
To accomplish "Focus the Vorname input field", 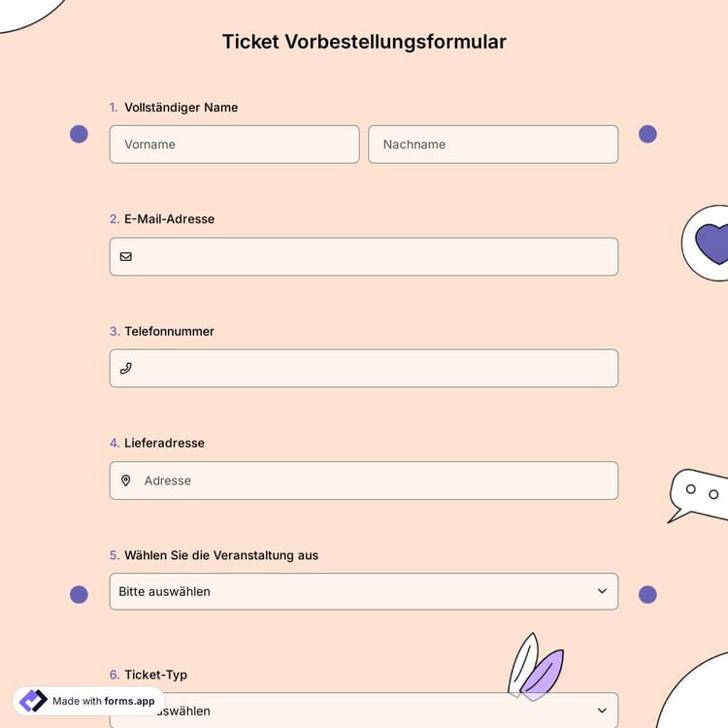I will click(x=234, y=145).
